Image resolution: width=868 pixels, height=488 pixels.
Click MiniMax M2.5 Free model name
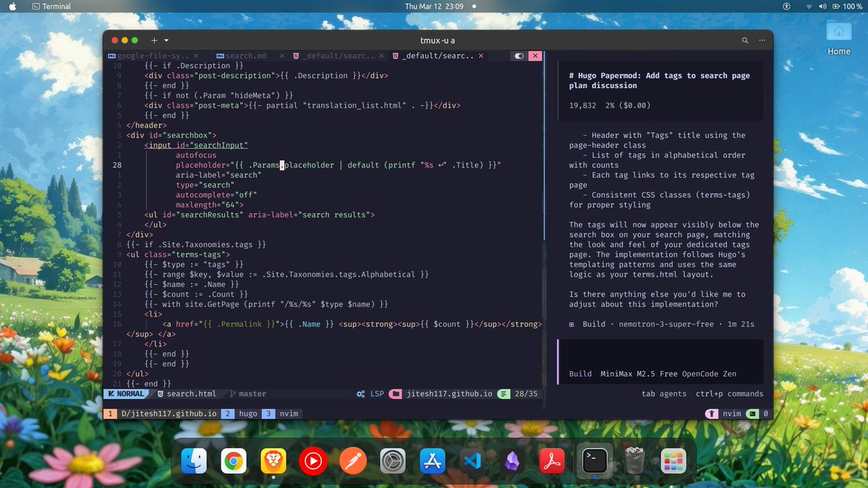pos(639,374)
